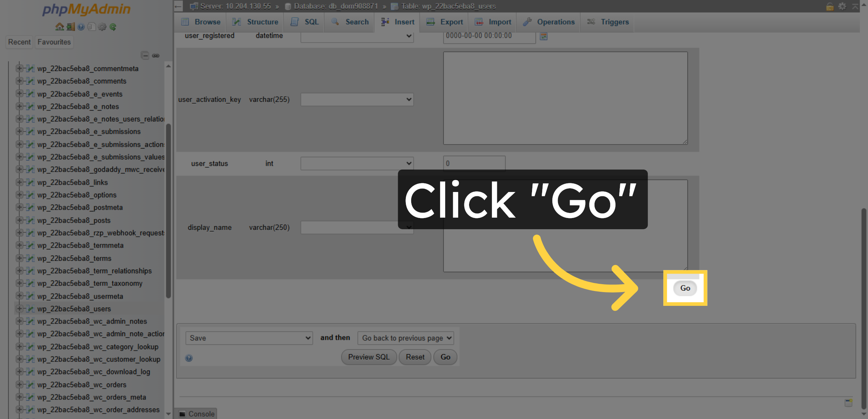The width and height of the screenshot is (868, 419).
Task: Click the Preview SQL button
Action: (369, 357)
